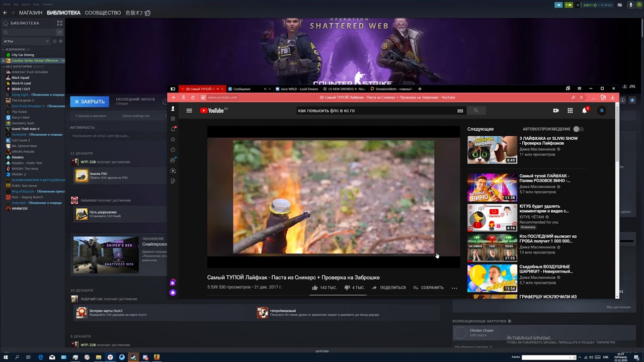The image size is (644, 362).
Task: Select 'Grand Theft Auto V' in library
Action: point(25,129)
